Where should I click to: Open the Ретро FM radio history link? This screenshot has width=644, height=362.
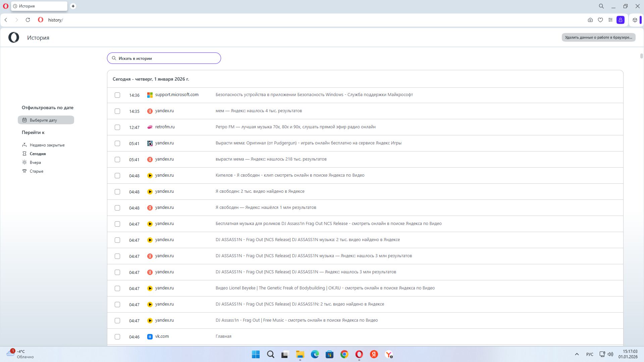[x=296, y=127]
